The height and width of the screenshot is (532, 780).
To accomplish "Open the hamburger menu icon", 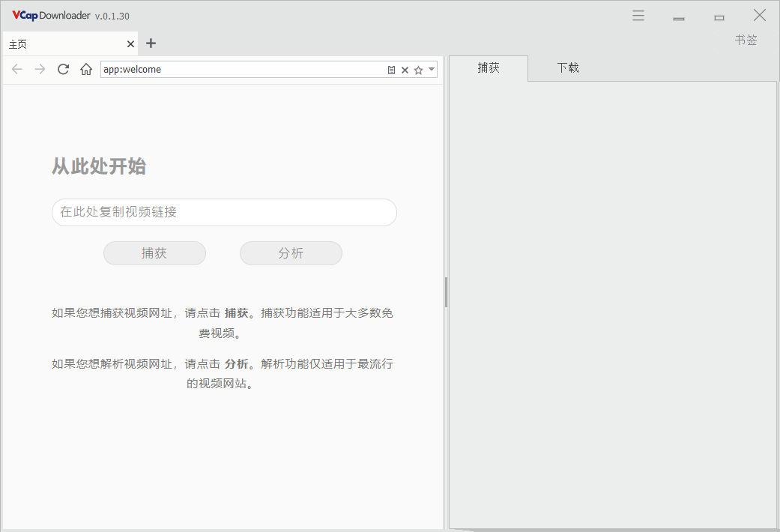I will coord(638,14).
